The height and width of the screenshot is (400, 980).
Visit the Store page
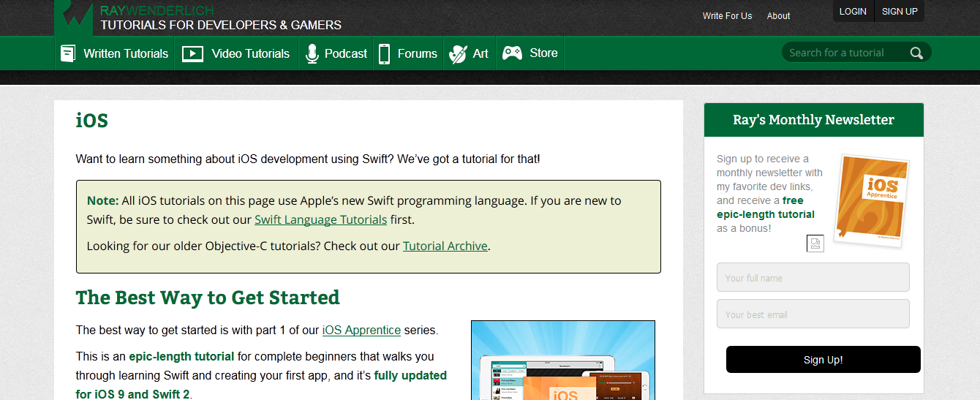pyautogui.click(x=530, y=53)
